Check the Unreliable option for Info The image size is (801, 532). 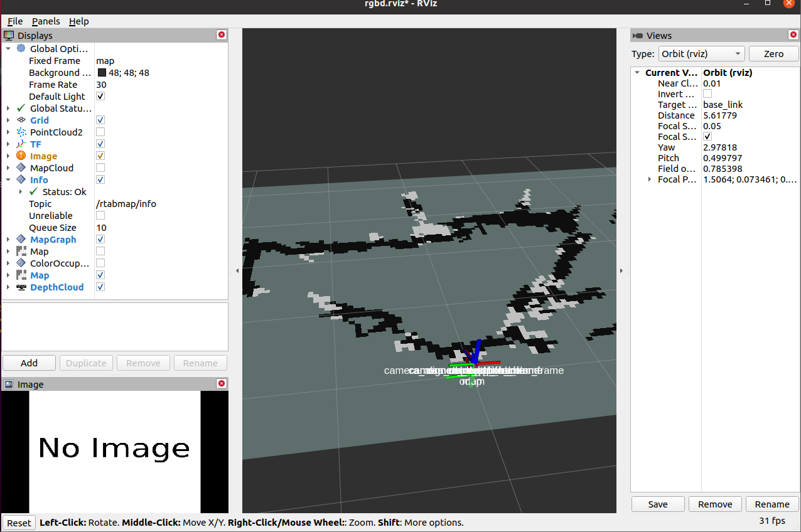pos(100,215)
